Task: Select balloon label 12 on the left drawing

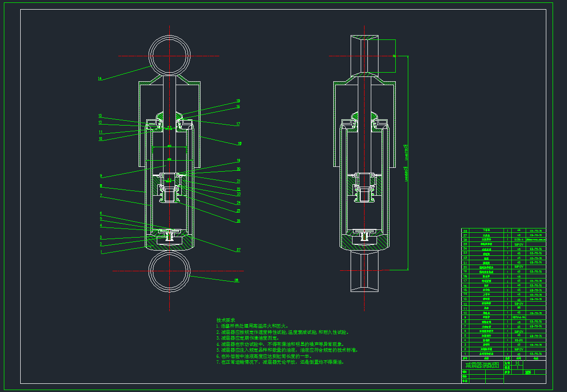Action: (x=100, y=123)
